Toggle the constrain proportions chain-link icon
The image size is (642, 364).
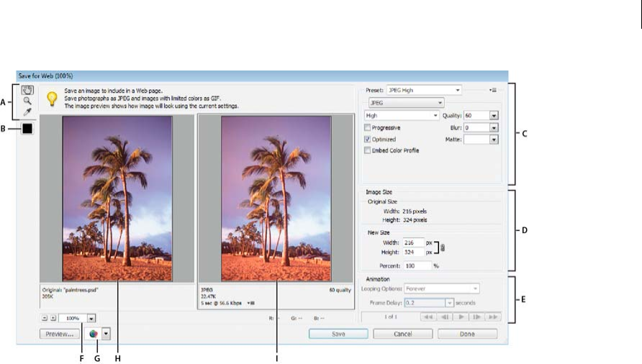point(443,247)
